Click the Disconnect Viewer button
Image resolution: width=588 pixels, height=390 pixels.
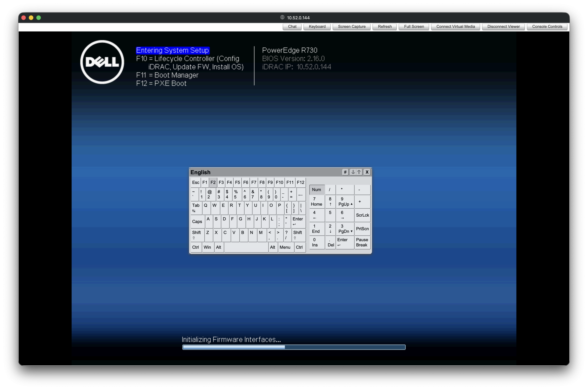(x=503, y=27)
